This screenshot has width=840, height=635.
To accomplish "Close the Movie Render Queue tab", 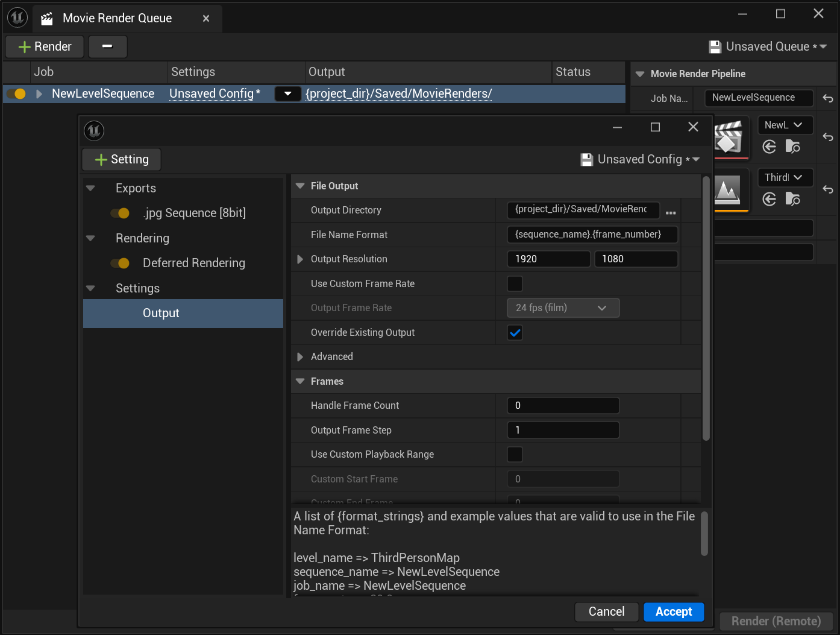I will [x=206, y=19].
